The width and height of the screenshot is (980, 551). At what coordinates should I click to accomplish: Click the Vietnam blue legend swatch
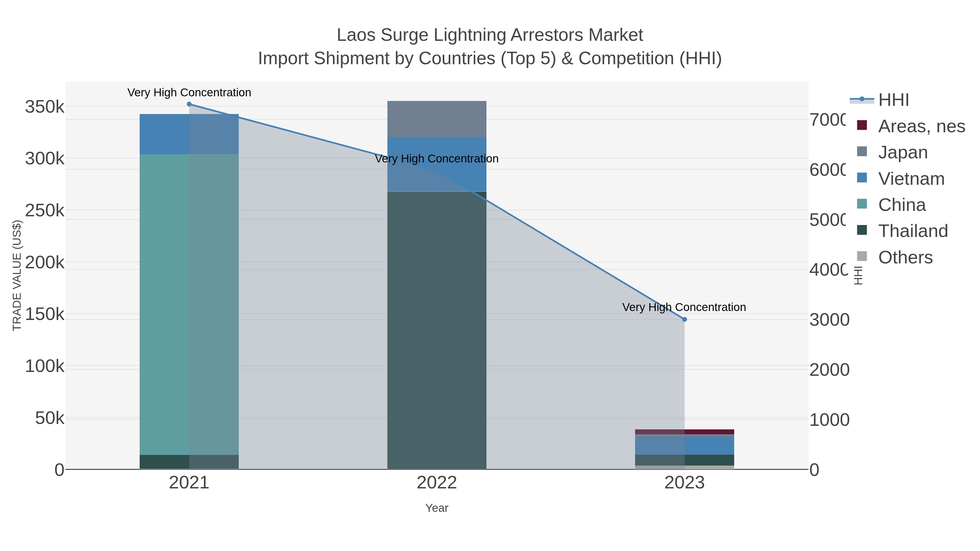point(862,178)
